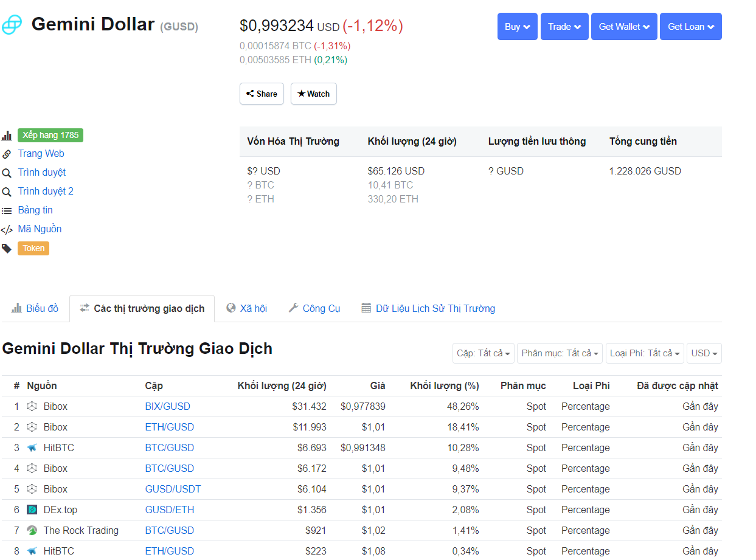Image resolution: width=756 pixels, height=560 pixels.
Task: Open the Trình duyệt 2 link
Action: (x=46, y=192)
